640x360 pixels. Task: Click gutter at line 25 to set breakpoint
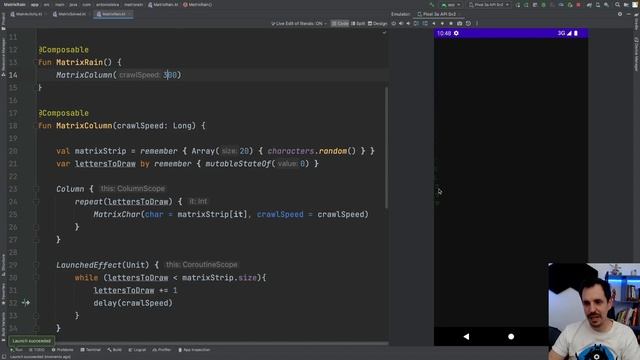pos(26,214)
